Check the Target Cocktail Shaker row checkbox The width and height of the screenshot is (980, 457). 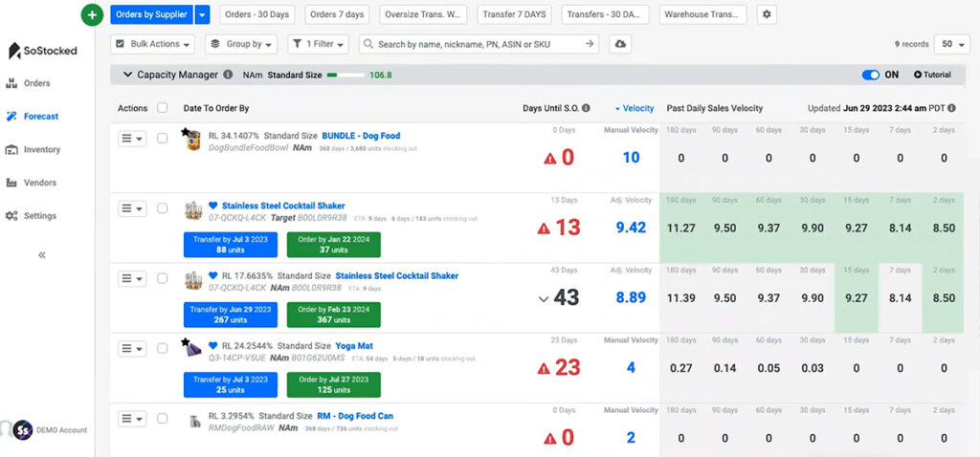[163, 207]
